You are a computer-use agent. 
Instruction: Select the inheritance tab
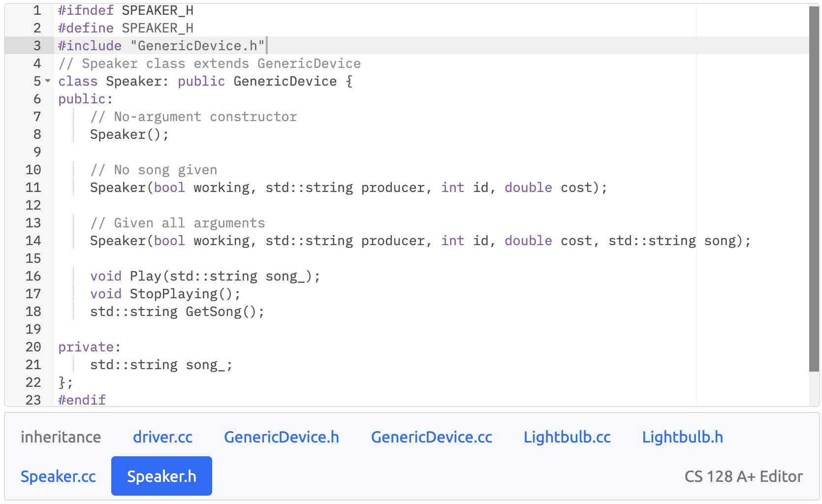[61, 437]
